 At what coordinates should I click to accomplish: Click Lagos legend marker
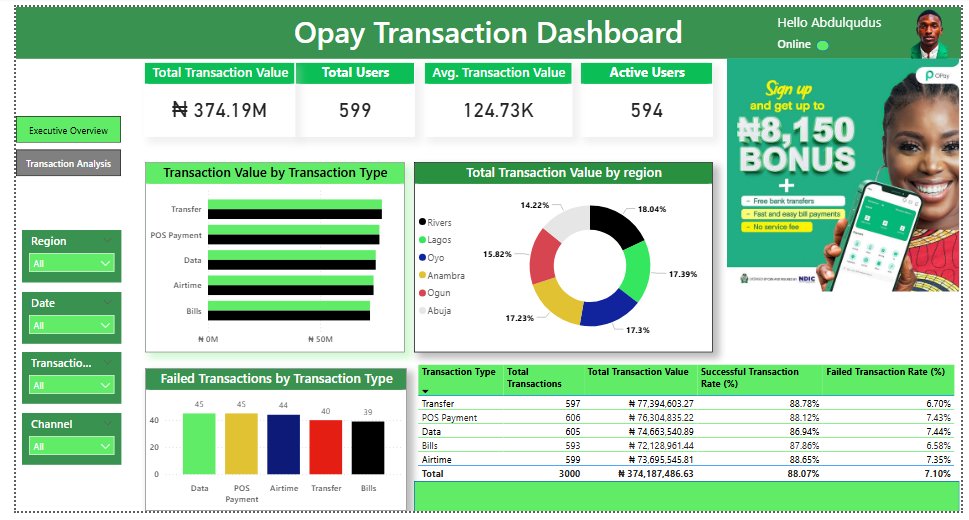pos(423,239)
